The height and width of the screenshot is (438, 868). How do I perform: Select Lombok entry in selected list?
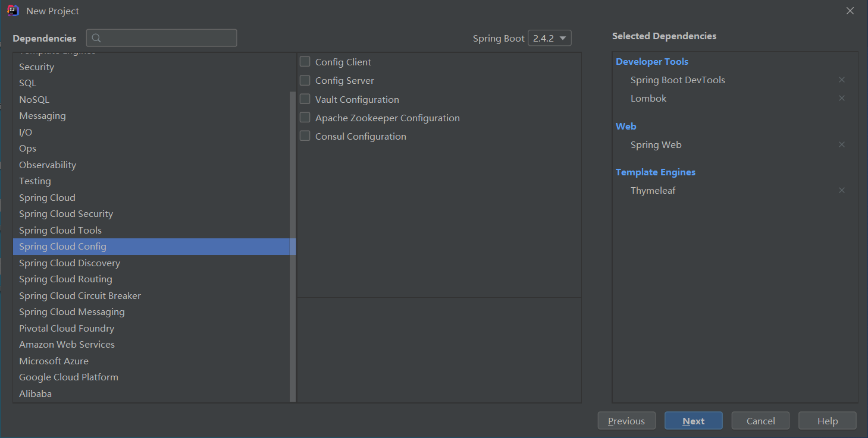click(x=648, y=99)
